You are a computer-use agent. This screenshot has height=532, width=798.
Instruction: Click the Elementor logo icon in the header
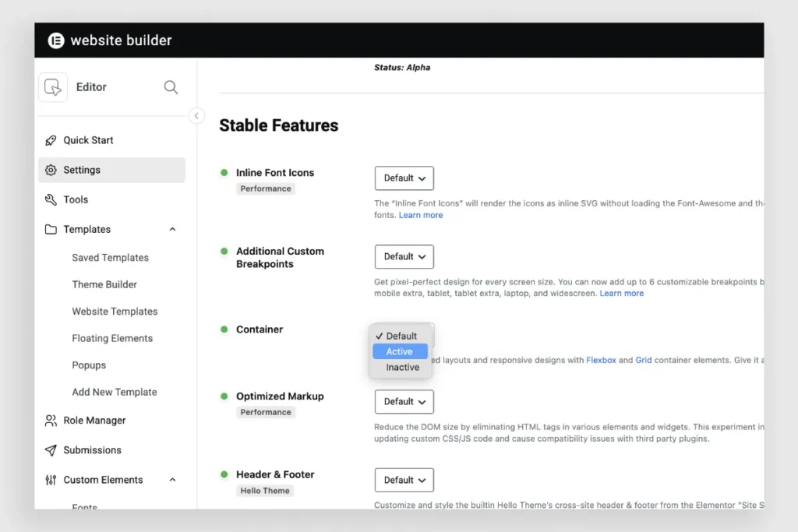pyautogui.click(x=56, y=41)
